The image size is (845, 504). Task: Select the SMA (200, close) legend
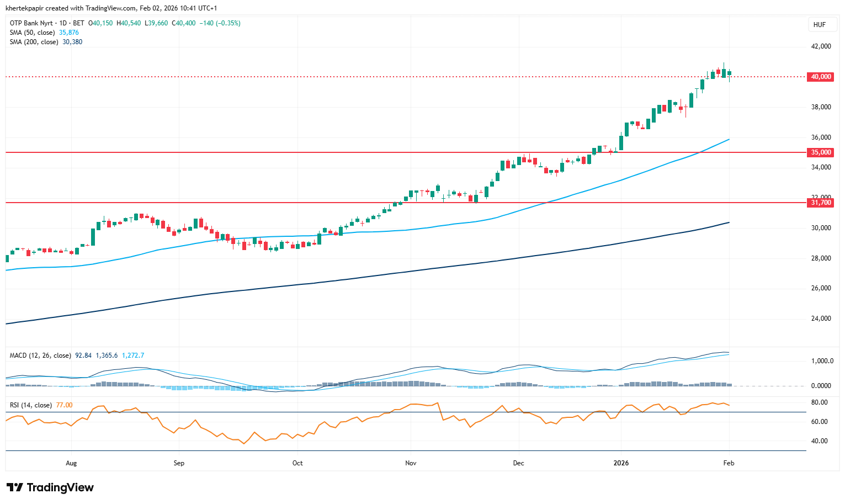pos(35,42)
